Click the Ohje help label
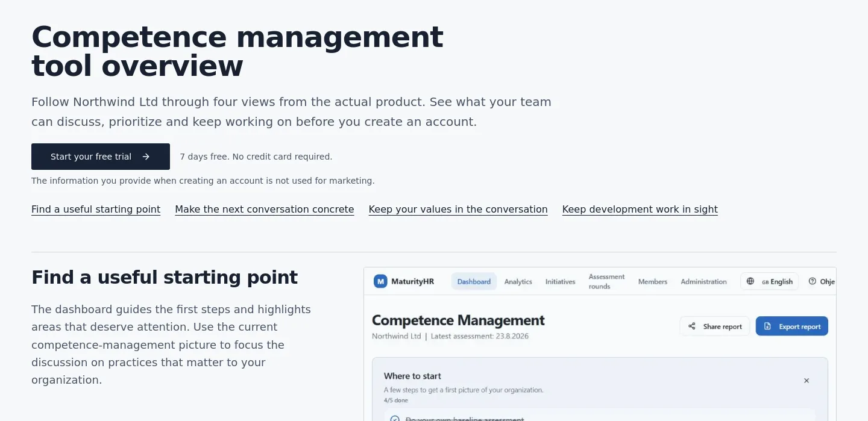This screenshot has height=421, width=868. [x=828, y=281]
